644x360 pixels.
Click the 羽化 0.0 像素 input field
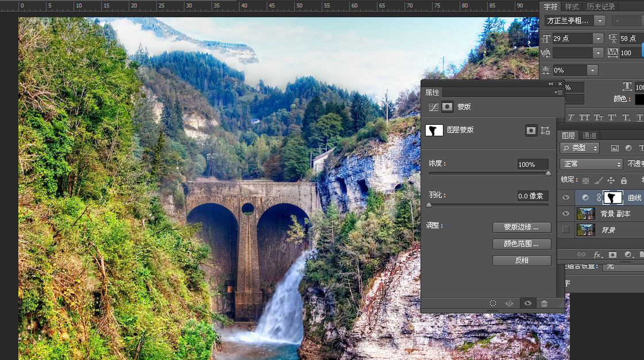tap(533, 196)
